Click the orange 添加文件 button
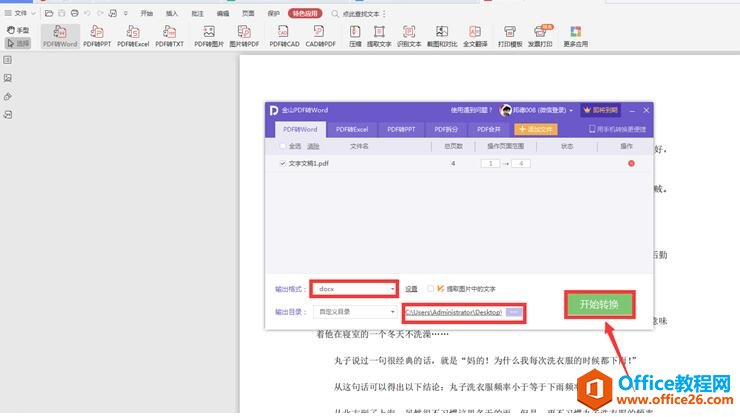Image resolution: width=740 pixels, height=417 pixels. [x=536, y=129]
